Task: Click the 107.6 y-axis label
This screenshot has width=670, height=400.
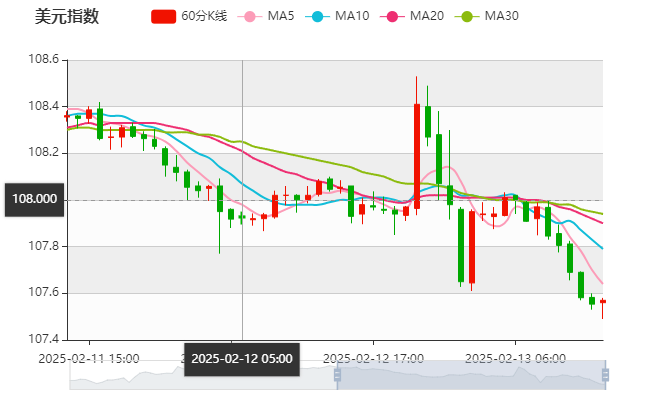Action: click(44, 292)
